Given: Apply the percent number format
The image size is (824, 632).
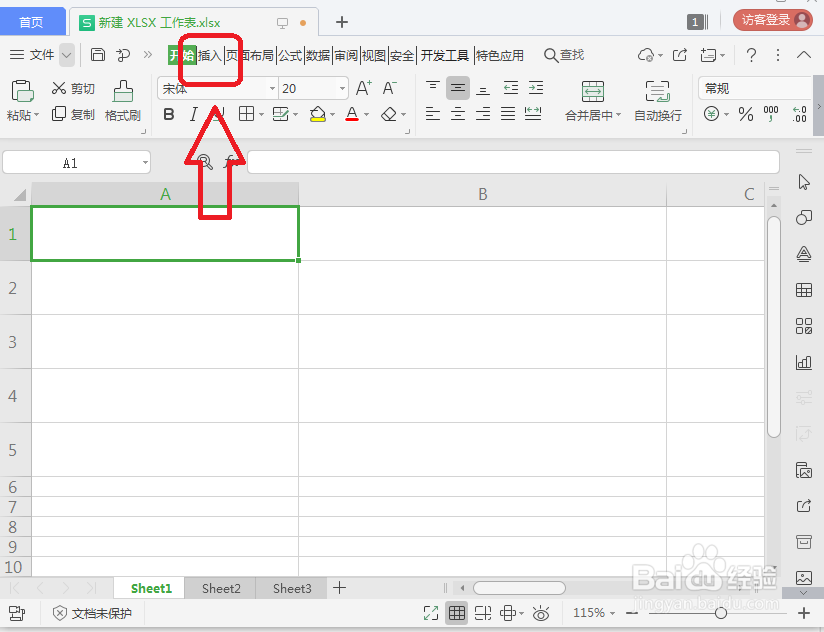Looking at the screenshot, I should (x=745, y=114).
